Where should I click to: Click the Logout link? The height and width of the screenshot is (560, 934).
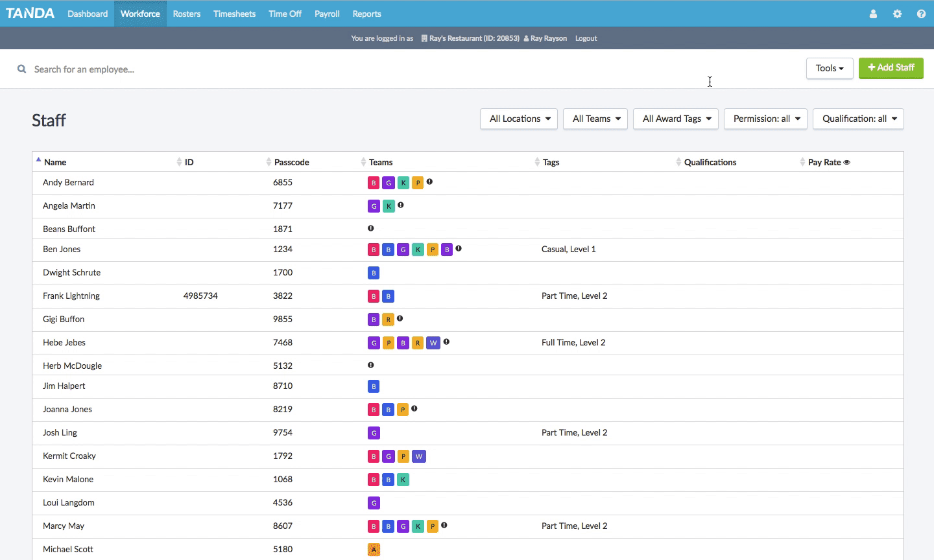click(x=586, y=38)
